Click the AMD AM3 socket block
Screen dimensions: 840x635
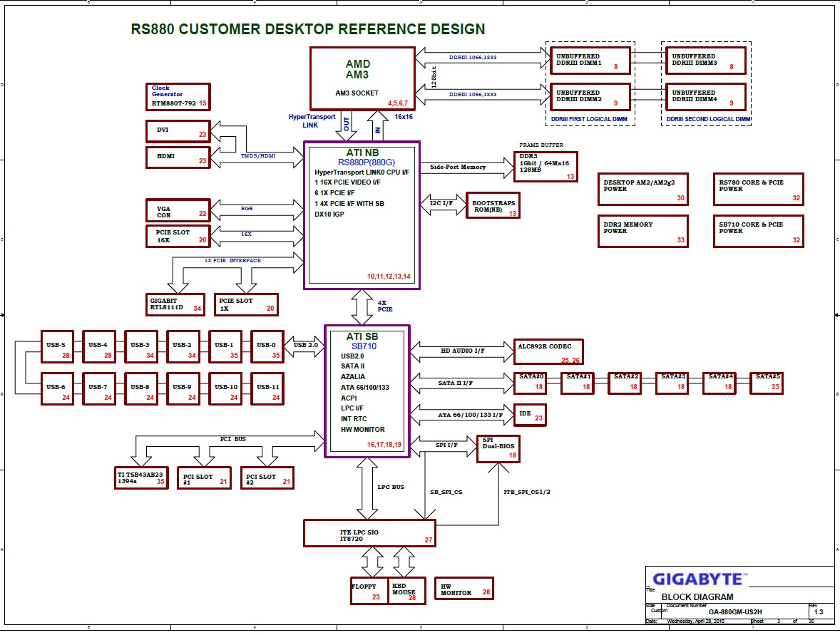pos(362,78)
